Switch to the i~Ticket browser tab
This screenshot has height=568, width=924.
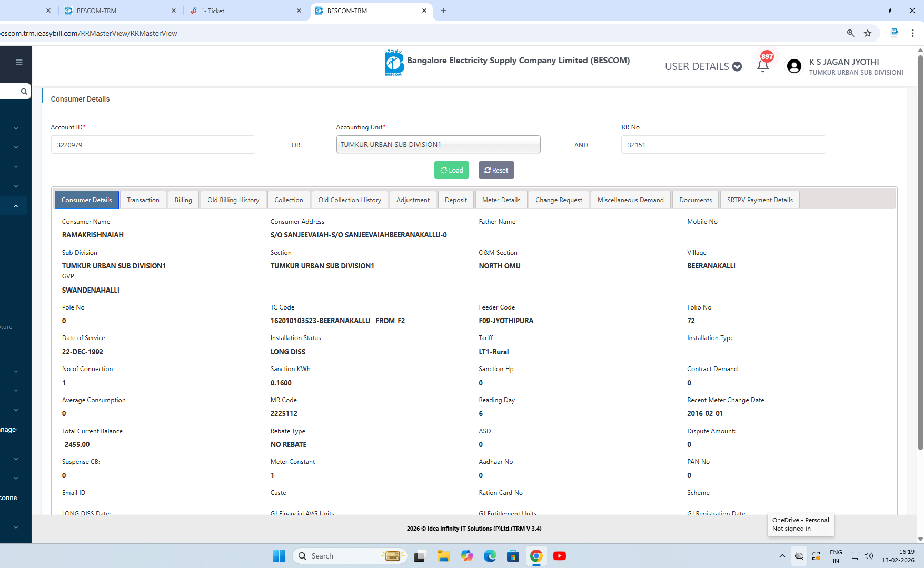pos(245,11)
